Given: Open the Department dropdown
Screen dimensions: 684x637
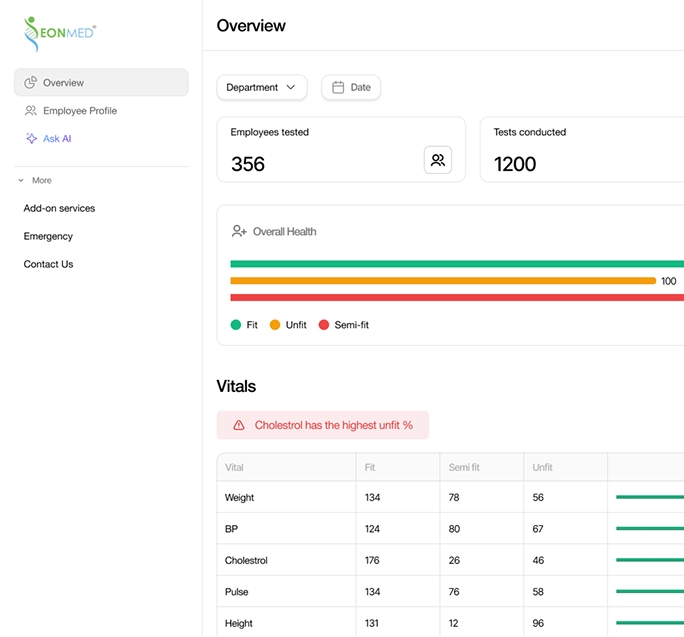Looking at the screenshot, I should (262, 88).
